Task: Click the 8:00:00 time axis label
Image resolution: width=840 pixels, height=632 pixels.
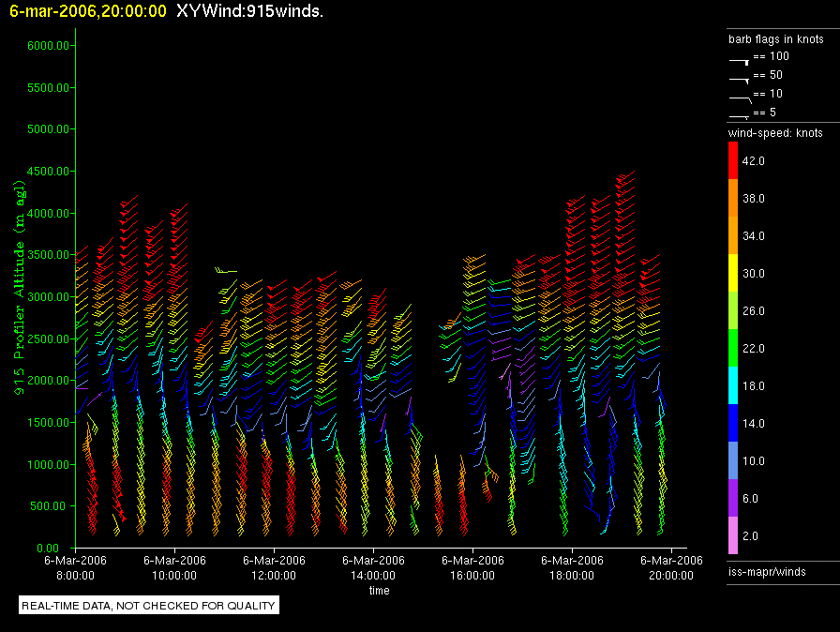Action: 75,575
